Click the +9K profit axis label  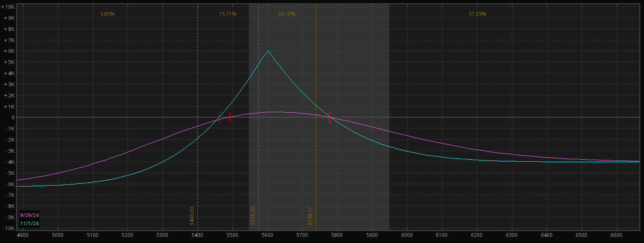click(9, 18)
